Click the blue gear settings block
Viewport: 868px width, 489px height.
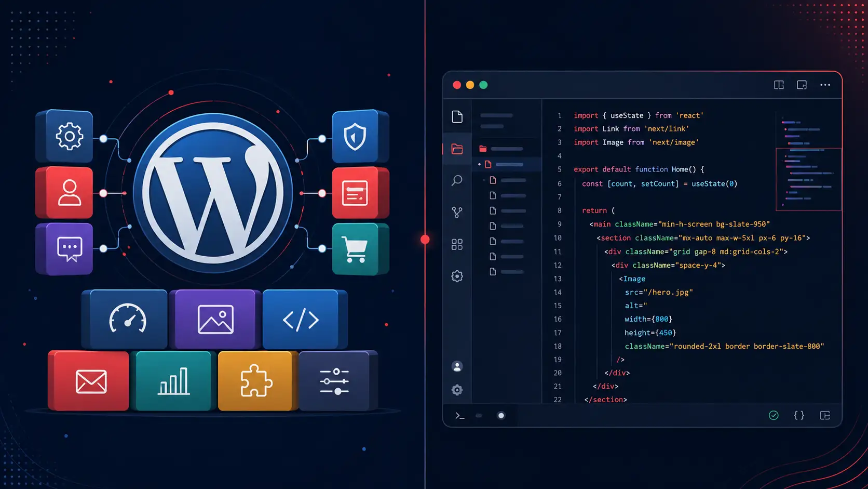coord(64,136)
